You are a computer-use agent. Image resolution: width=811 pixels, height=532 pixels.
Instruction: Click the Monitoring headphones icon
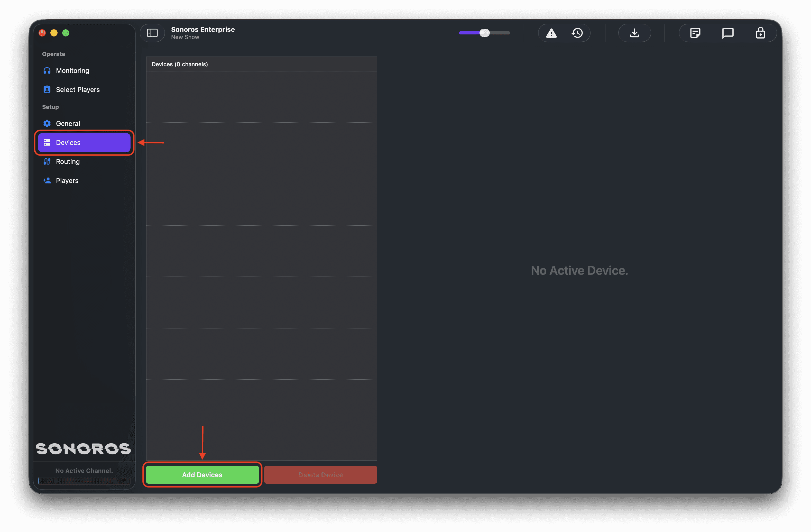coord(47,70)
